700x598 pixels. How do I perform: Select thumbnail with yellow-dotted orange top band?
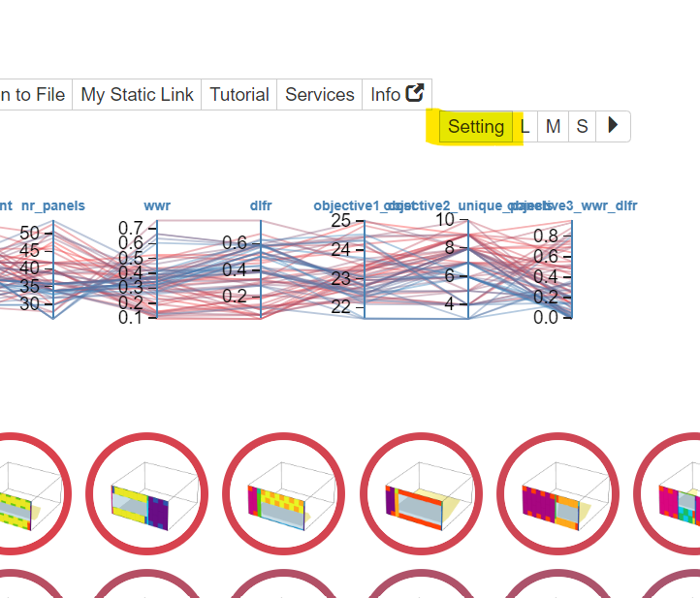pyautogui.click(x=282, y=492)
